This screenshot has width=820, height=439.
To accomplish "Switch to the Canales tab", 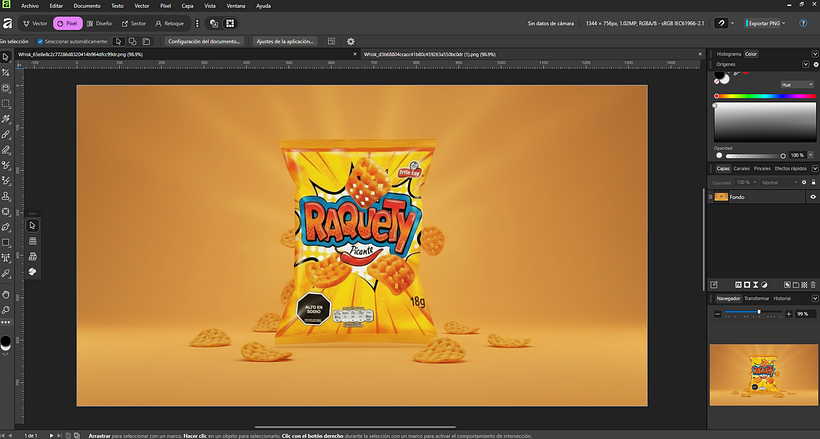I will point(741,168).
